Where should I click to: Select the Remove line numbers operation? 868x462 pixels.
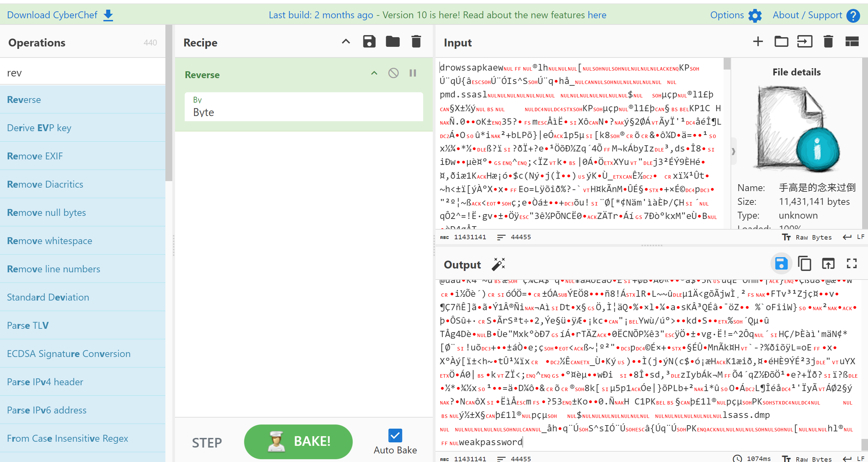pyautogui.click(x=83, y=269)
